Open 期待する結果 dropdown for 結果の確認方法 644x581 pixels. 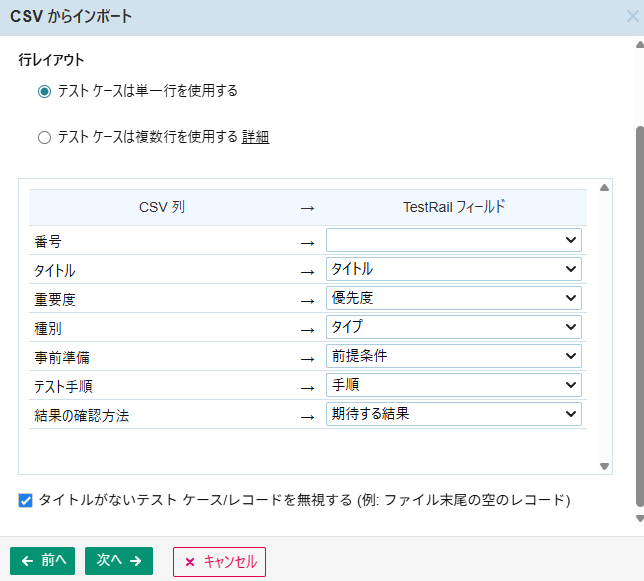(453, 414)
